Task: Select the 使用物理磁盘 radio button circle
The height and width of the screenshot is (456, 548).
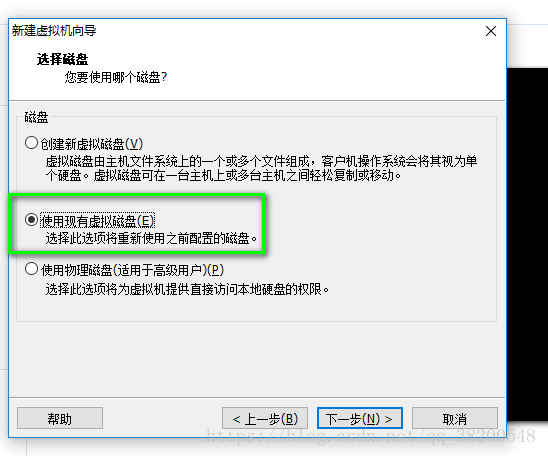Action: point(31,269)
